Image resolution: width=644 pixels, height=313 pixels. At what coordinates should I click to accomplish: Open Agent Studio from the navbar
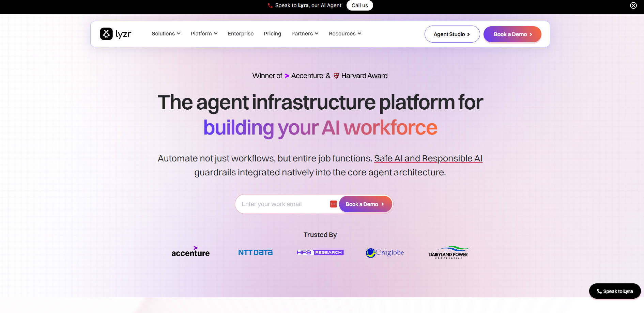pos(452,34)
